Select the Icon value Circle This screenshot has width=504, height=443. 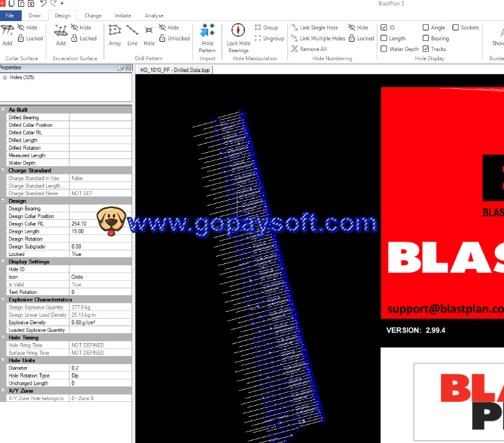101,276
